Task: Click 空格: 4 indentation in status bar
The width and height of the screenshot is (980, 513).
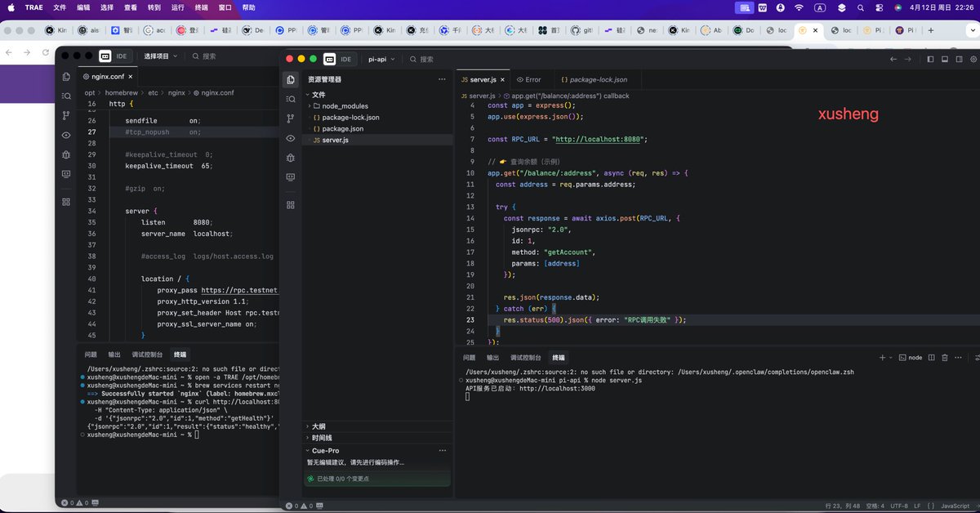Action: [874, 506]
